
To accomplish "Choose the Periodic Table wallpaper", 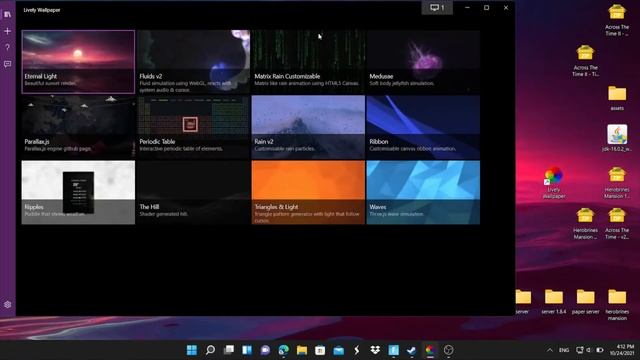I will tap(193, 127).
